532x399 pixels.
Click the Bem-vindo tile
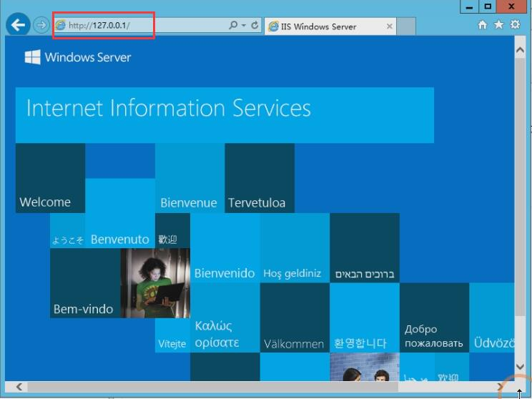(85, 283)
